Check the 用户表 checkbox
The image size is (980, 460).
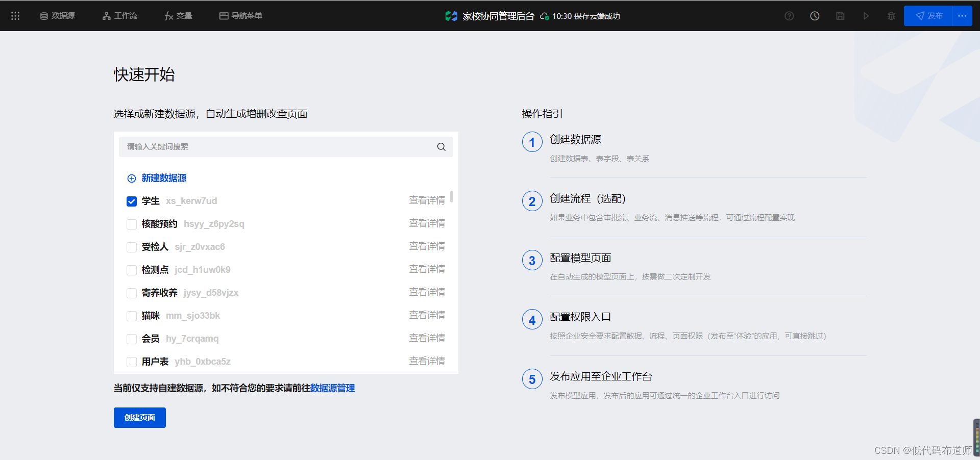click(x=132, y=362)
